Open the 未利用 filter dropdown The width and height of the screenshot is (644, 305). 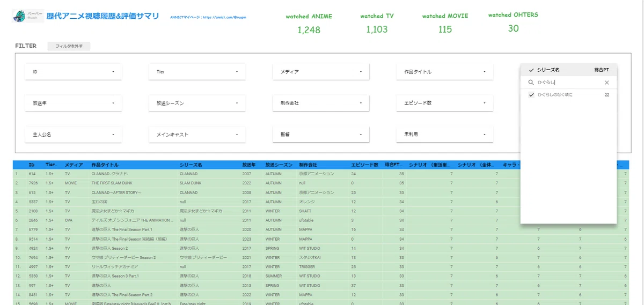(x=445, y=135)
